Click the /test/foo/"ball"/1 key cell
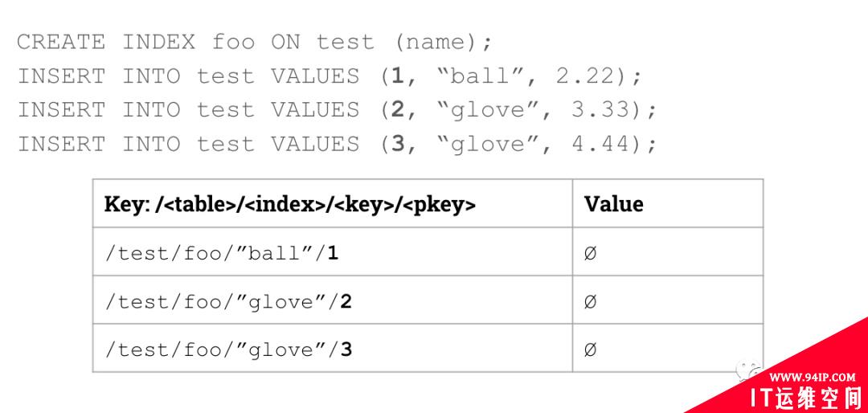The width and height of the screenshot is (868, 413). coord(332,251)
